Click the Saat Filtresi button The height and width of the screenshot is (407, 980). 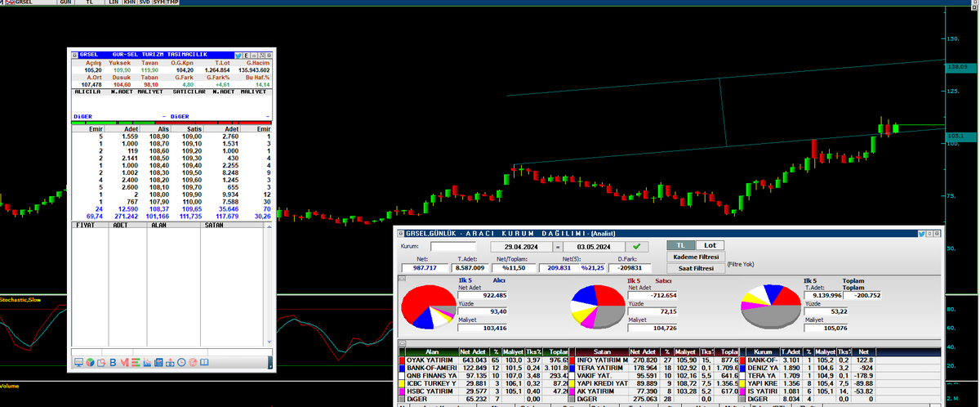point(696,268)
